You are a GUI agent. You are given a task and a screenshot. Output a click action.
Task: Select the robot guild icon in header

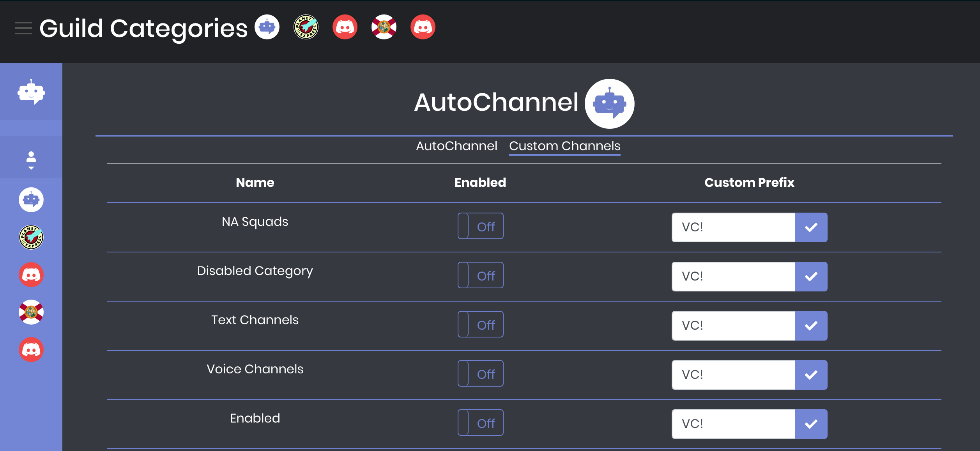pos(267,27)
